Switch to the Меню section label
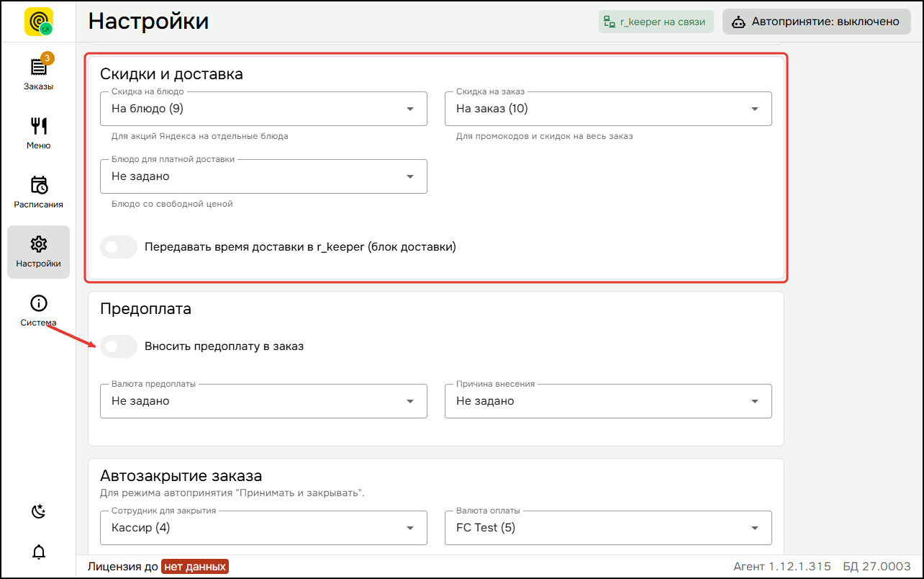The height and width of the screenshot is (579, 924). tap(39, 145)
